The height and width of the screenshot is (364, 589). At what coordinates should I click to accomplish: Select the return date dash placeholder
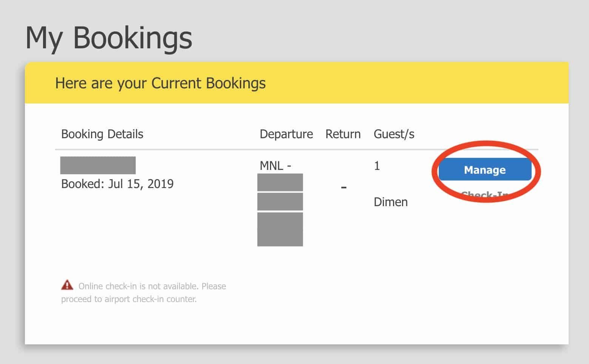pos(344,188)
